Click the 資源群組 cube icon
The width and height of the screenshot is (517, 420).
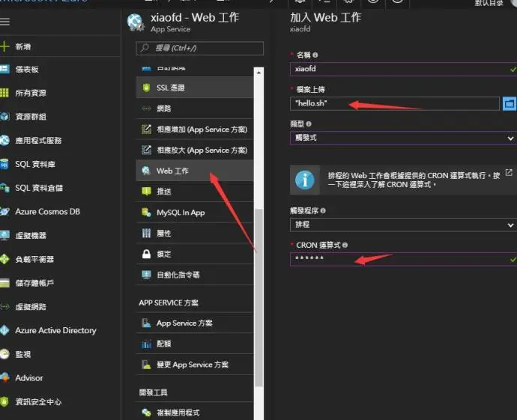pos(4,116)
